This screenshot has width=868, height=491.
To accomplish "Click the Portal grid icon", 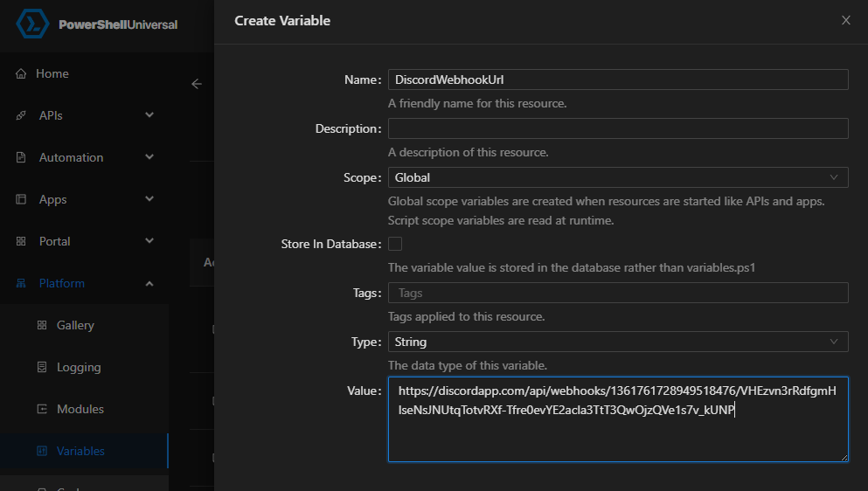I will [x=21, y=241].
